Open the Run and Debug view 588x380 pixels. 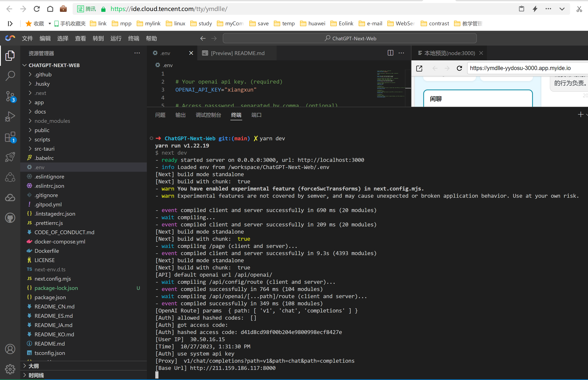(x=10, y=116)
